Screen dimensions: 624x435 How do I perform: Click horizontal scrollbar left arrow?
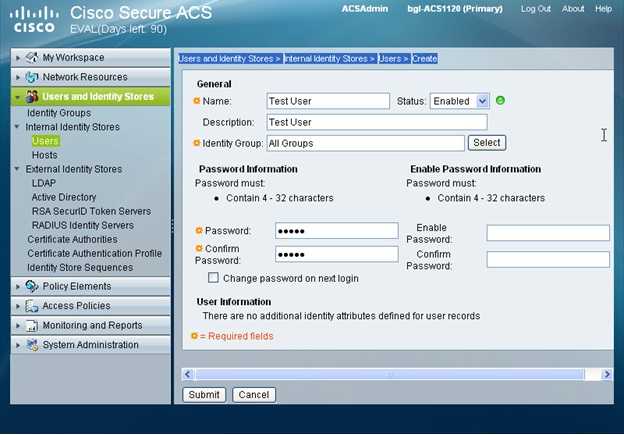click(188, 374)
